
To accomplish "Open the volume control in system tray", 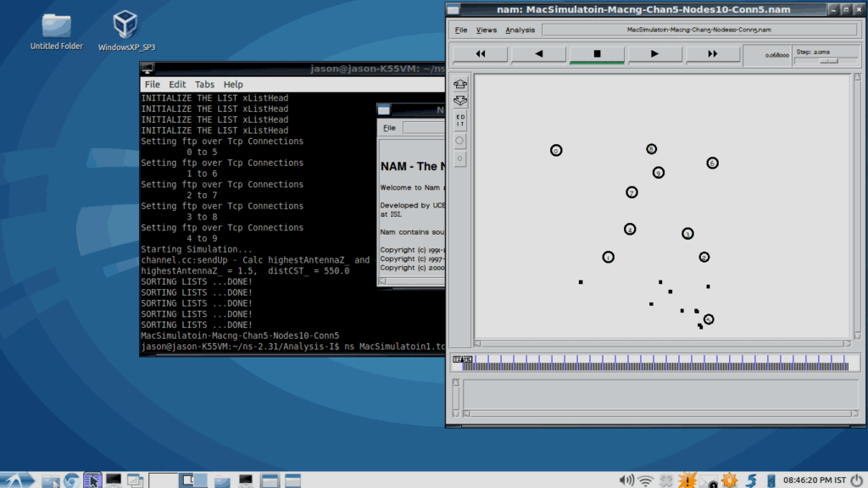I will (626, 480).
